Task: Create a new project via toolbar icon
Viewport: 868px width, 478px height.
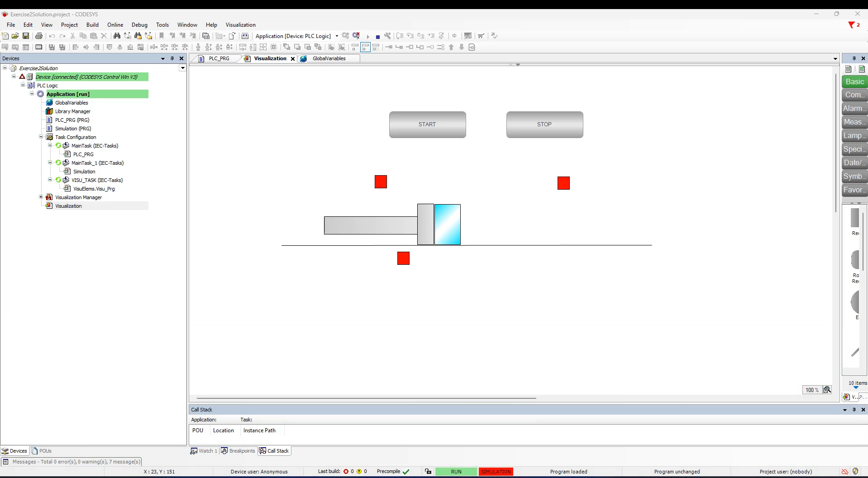Action: (x=5, y=36)
